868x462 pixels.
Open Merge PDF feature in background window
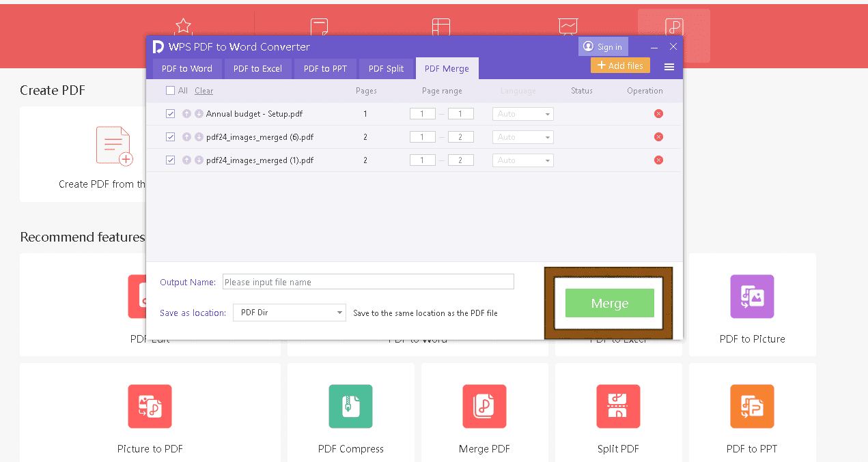click(484, 406)
